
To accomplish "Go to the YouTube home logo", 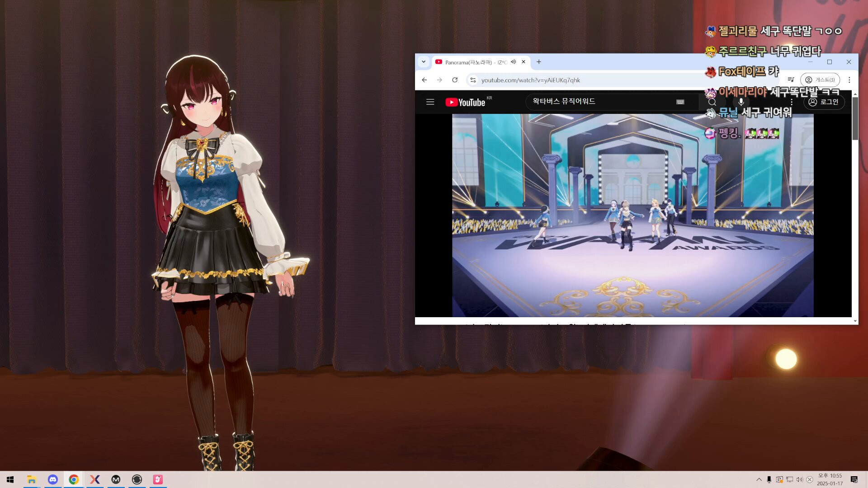I will [465, 102].
